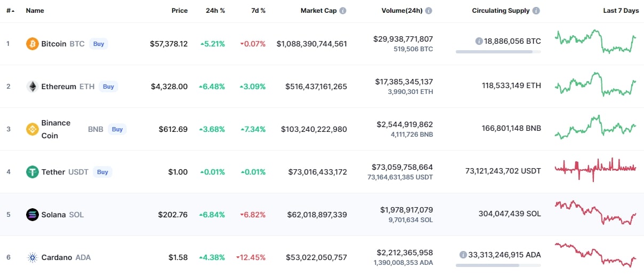Click Cardano price $1.58
Screen dimensions: 644x275
pos(178,257)
